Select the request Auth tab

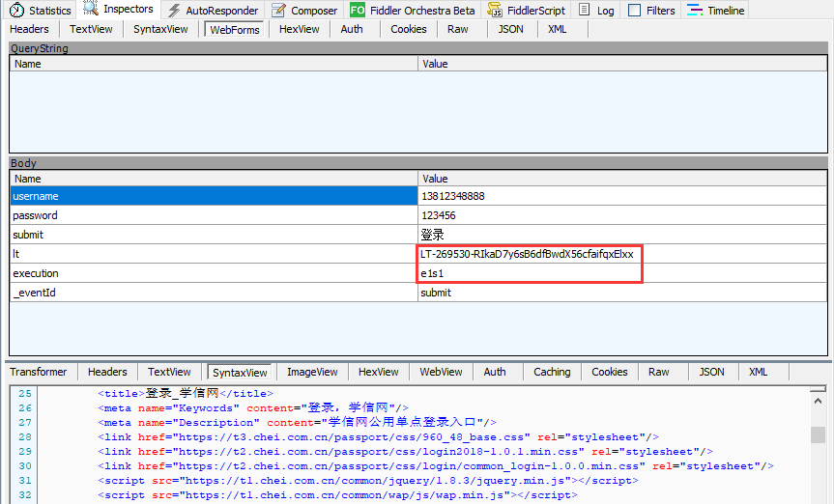(x=352, y=29)
